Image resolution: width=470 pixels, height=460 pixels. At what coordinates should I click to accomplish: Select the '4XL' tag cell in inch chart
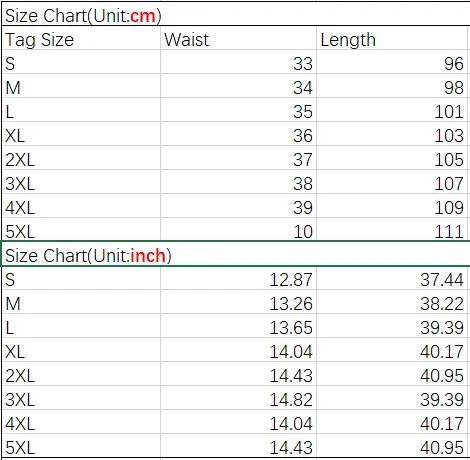click(x=81, y=422)
